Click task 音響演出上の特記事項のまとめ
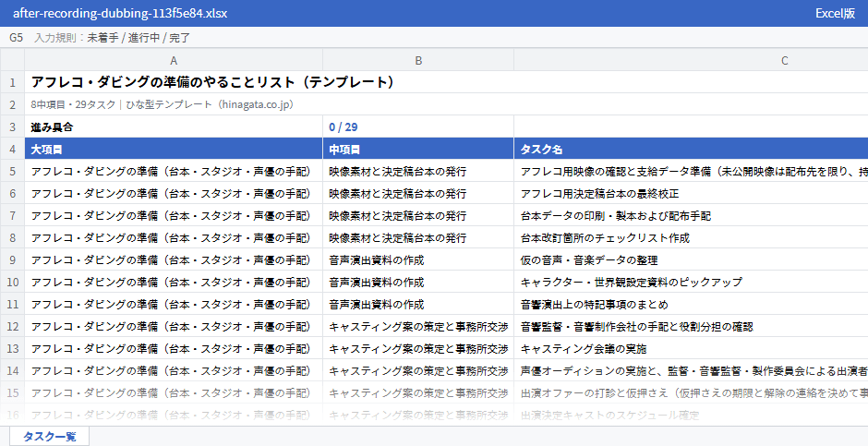Screen dimensions: 868x446 tap(595, 305)
